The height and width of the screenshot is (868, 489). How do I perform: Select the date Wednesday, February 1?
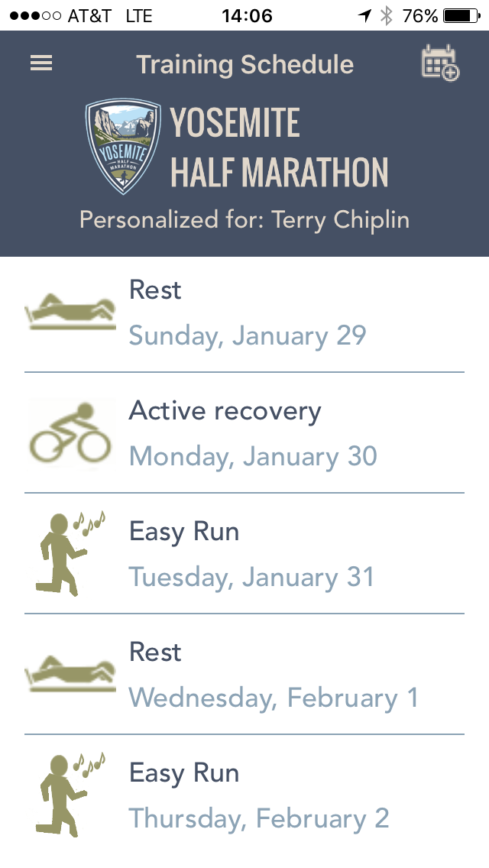[273, 698]
